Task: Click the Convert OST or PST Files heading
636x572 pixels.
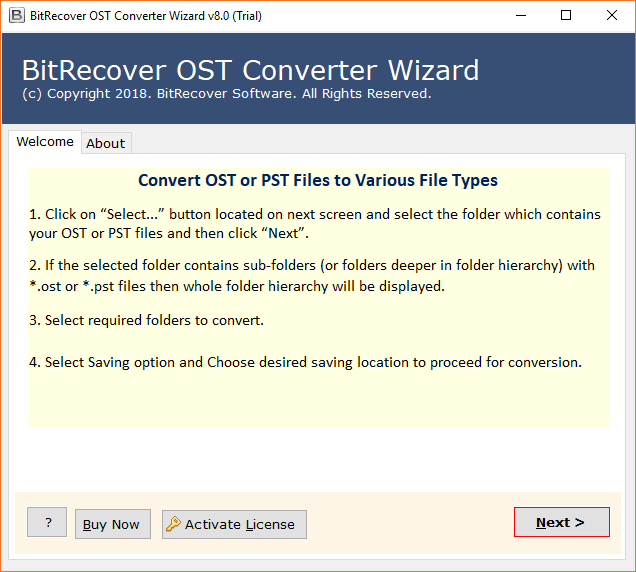Action: point(318,181)
